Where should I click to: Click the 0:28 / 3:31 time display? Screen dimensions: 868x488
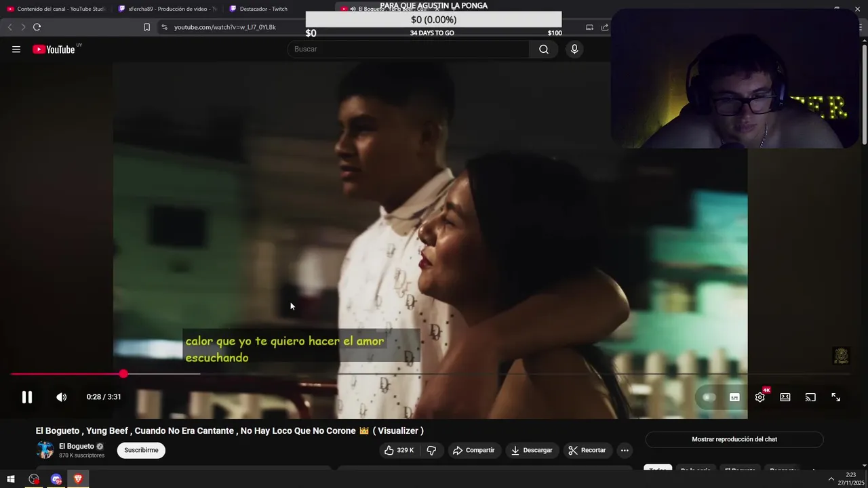coord(104,397)
